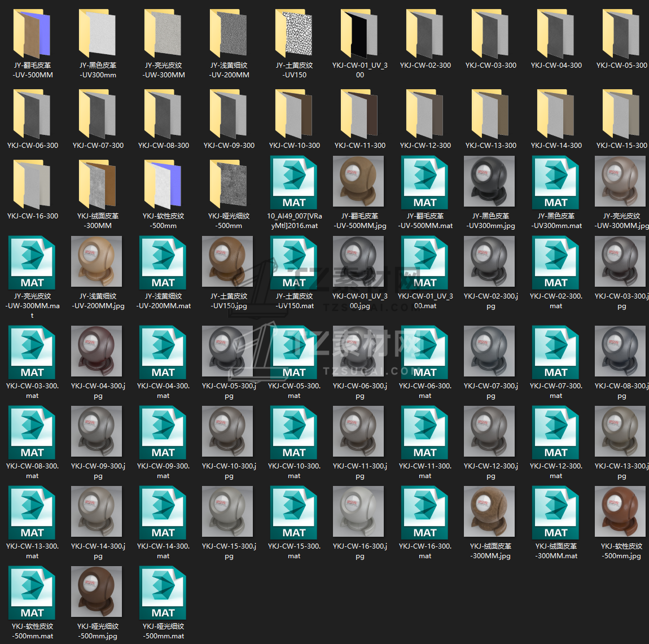Open YKJ-绒面皮革-300MM.jpg suede thumbnail
Image resolution: width=649 pixels, height=644 pixels.
pyautogui.click(x=489, y=511)
